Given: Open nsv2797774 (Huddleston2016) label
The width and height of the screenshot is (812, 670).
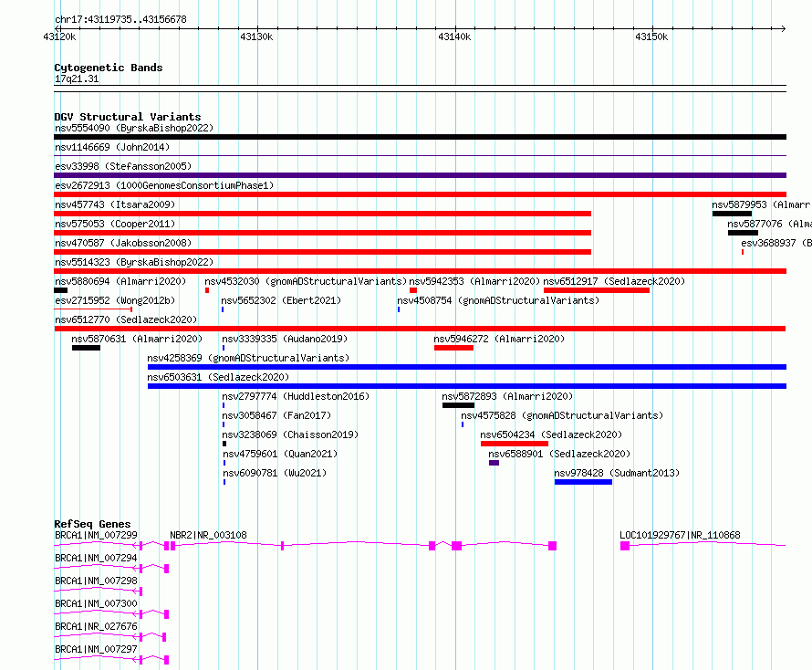Looking at the screenshot, I should (x=296, y=396).
